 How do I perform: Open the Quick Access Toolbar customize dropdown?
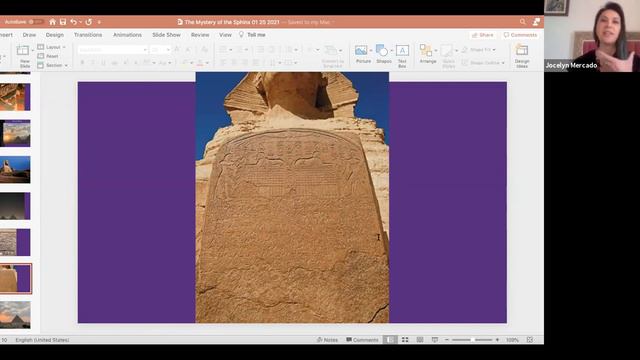point(99,22)
